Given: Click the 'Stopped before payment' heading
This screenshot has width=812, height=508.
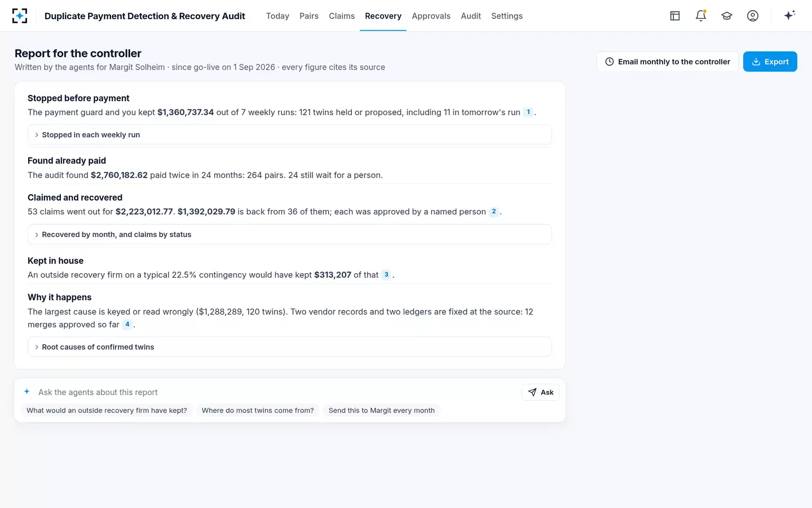Looking at the screenshot, I should click(78, 98).
